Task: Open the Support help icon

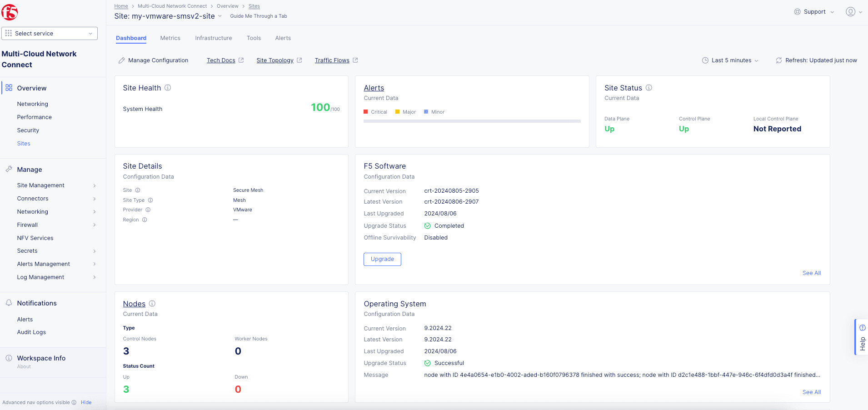Action: click(x=797, y=12)
